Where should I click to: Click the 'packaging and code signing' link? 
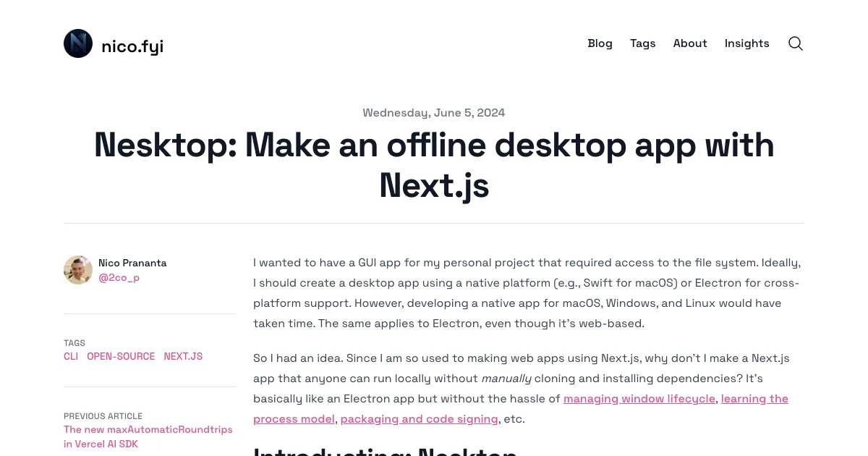point(419,419)
